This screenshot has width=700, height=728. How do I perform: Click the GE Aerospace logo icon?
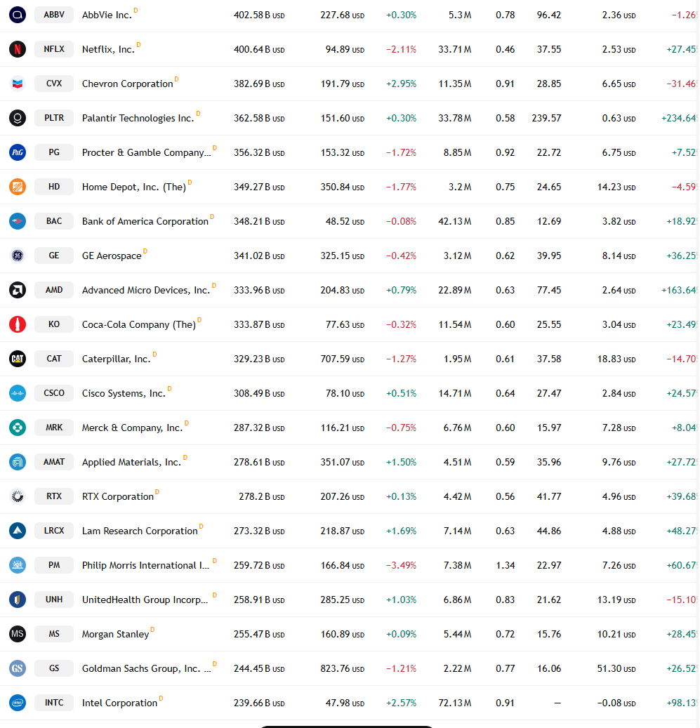coord(18,256)
